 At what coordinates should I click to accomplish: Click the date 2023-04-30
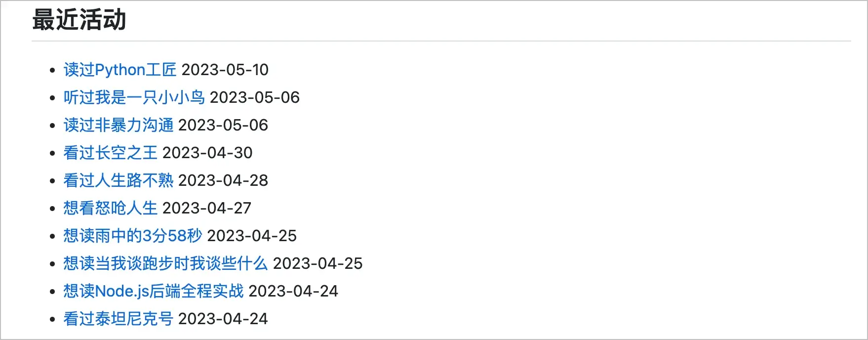(x=207, y=153)
